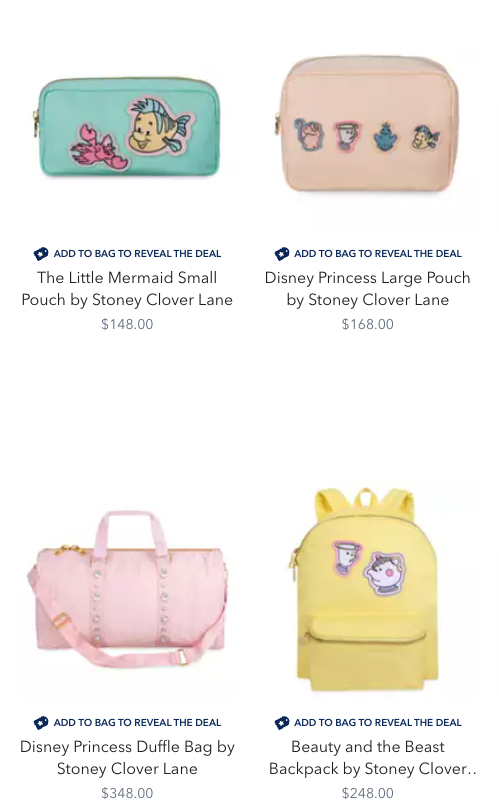Viewport: 499px width, 811px height.
Task: Open The Little Mermaid Small Pouch image
Action: (x=127, y=128)
